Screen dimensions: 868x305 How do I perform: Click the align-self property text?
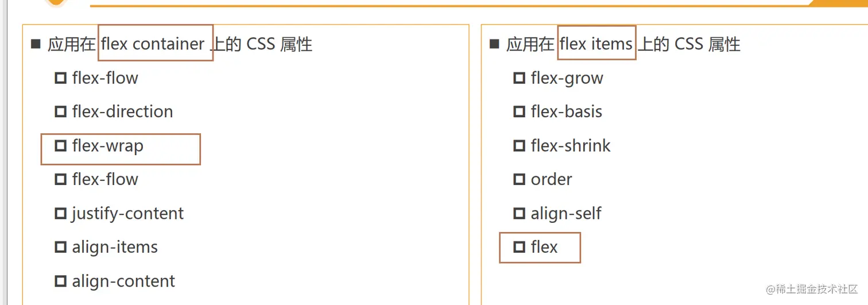point(566,214)
